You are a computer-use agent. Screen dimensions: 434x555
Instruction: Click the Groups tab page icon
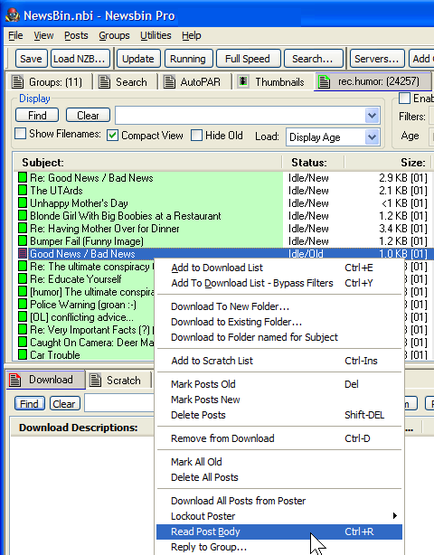click(x=17, y=82)
